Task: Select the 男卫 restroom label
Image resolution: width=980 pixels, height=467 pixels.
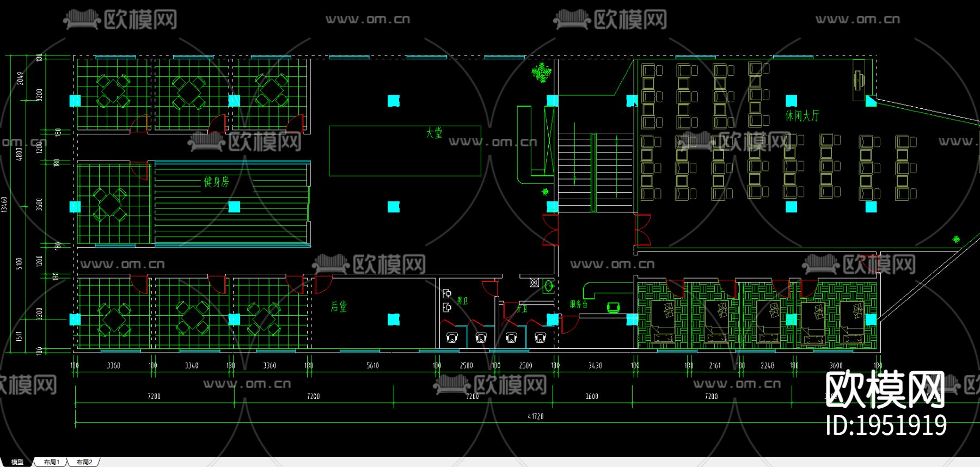Action: (462, 300)
